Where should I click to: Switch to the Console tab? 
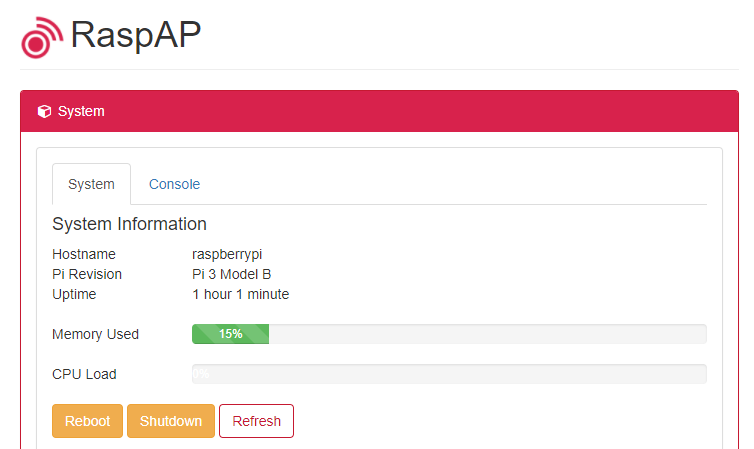pyautogui.click(x=174, y=184)
